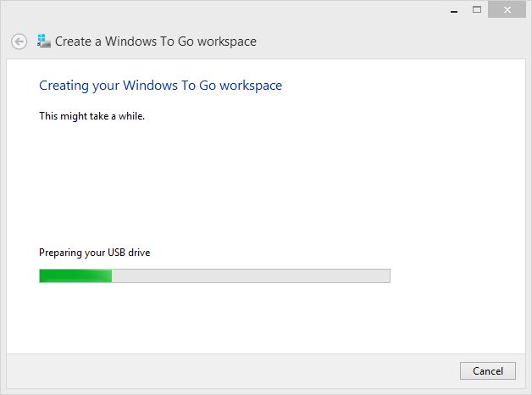Click the word 'USB' in the status label
532x395 pixels.
116,252
